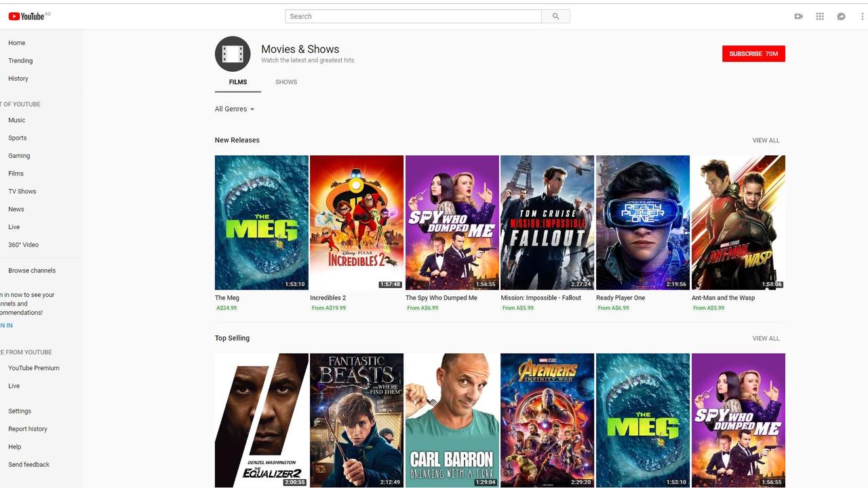Screen dimensions: 868x488
Task: Switch to the FILMS tab
Action: click(x=238, y=82)
